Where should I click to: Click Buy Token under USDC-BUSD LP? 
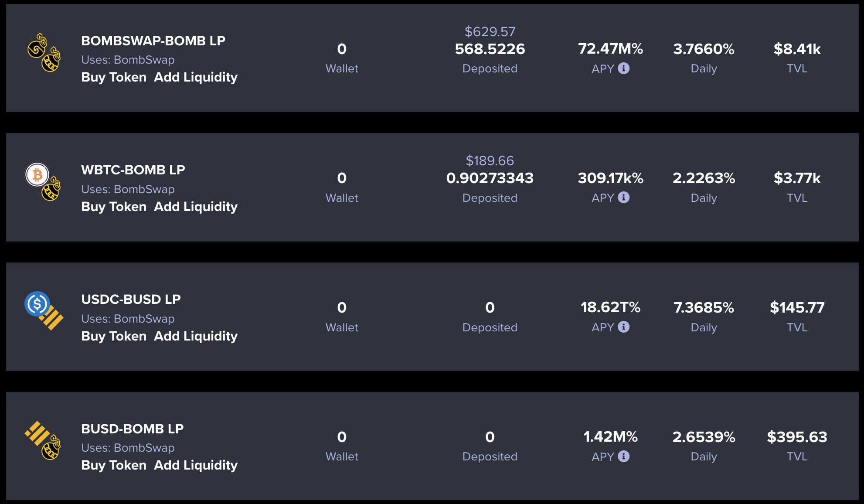click(114, 336)
